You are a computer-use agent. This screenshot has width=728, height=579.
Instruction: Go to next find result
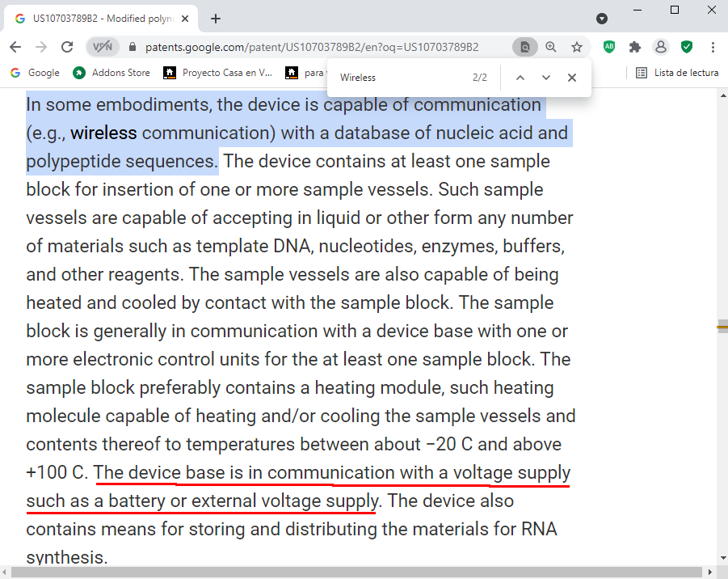(x=546, y=78)
